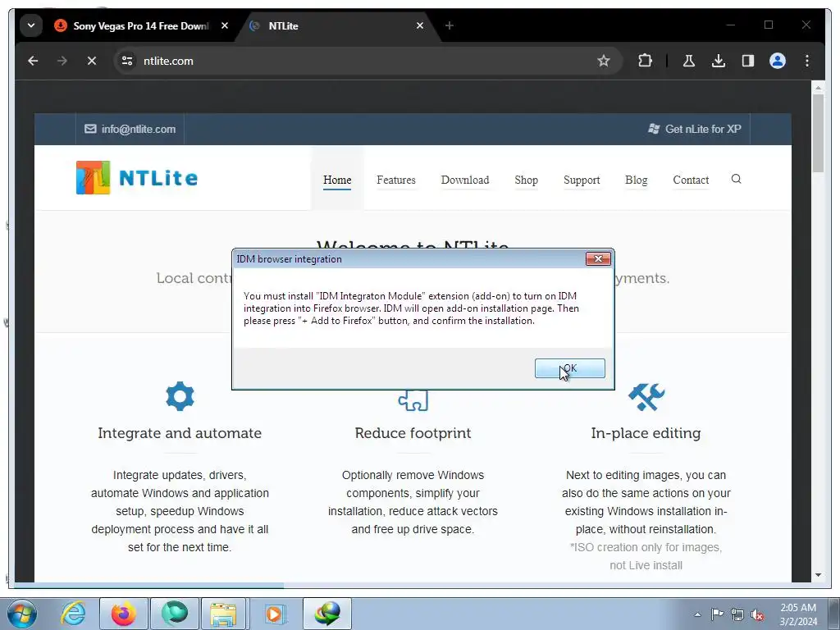Open the Home menu item
The height and width of the screenshot is (630, 840).
[337, 180]
